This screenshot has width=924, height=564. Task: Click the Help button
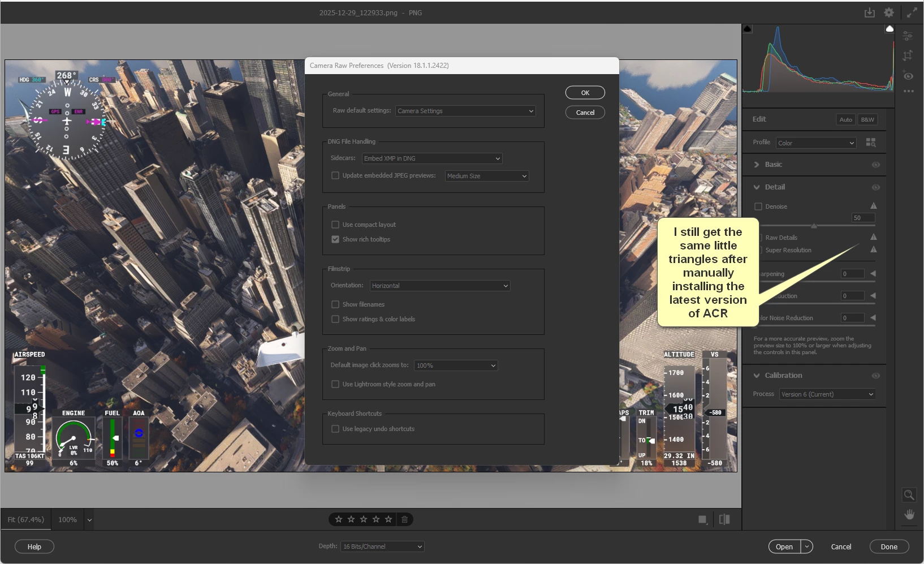click(x=34, y=546)
